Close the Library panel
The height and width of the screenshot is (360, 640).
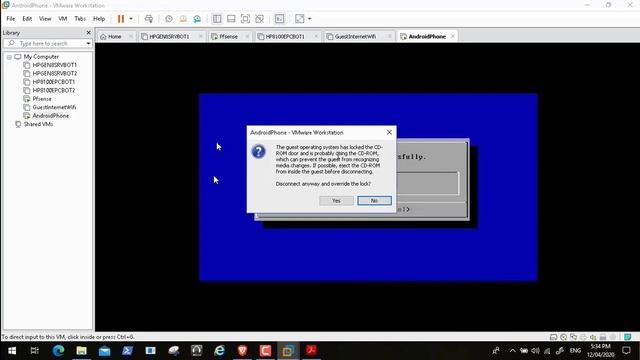pyautogui.click(x=89, y=32)
